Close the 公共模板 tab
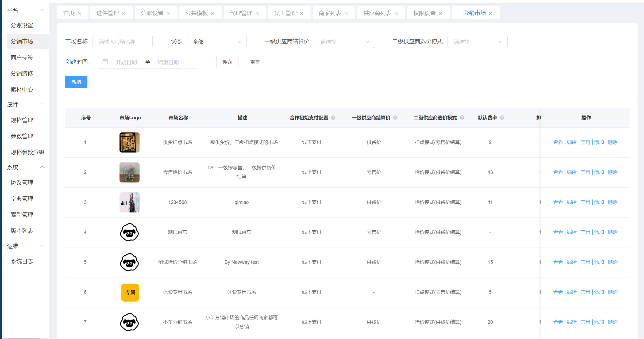 (213, 13)
